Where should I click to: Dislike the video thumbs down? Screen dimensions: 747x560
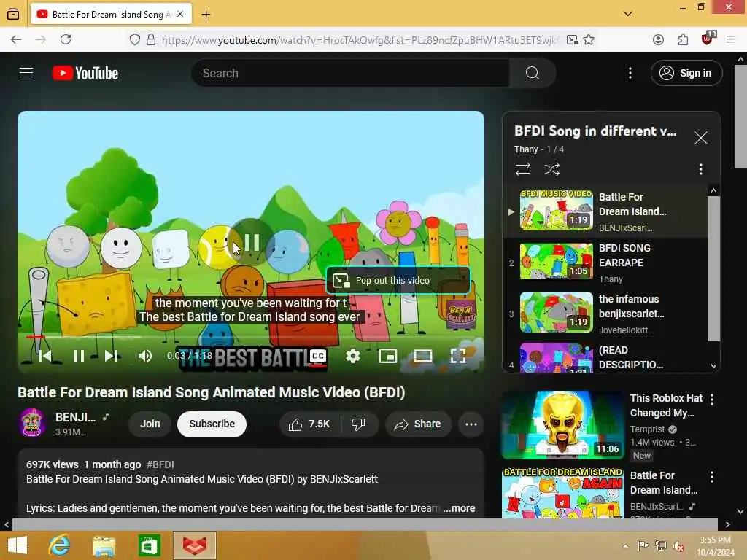359,424
